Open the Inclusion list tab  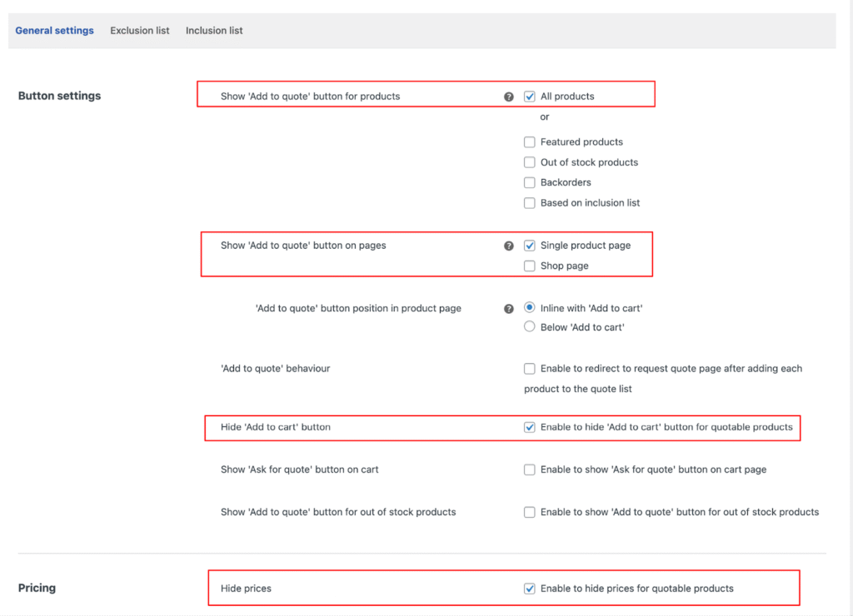click(x=214, y=31)
